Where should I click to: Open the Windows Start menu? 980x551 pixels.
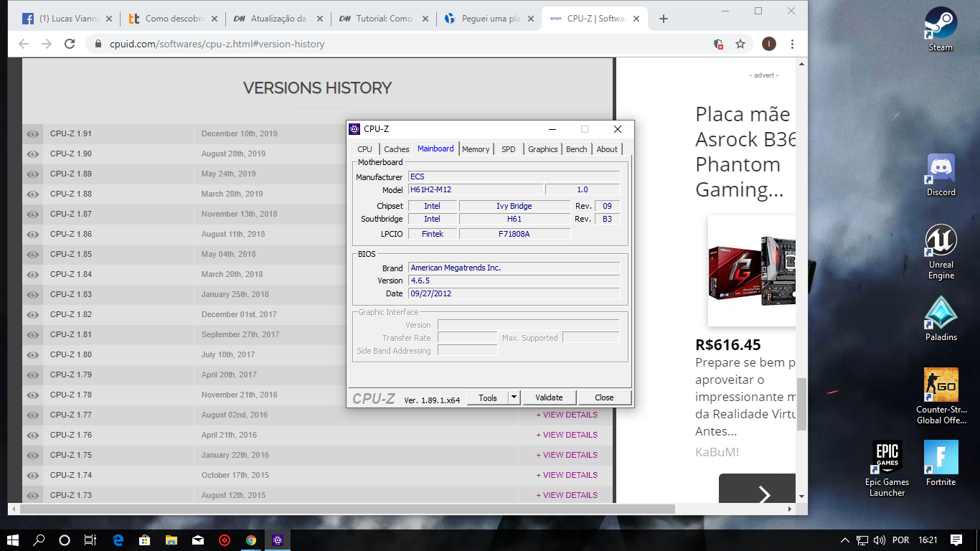[x=14, y=540]
